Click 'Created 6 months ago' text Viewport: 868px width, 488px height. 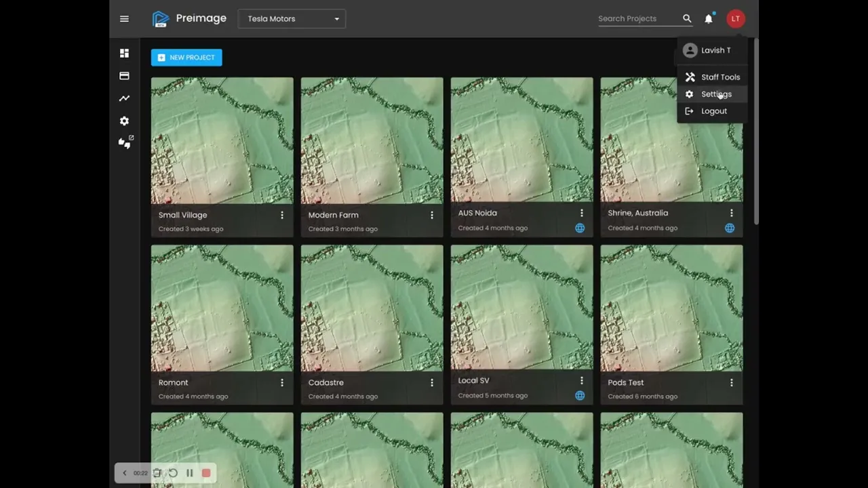643,396
